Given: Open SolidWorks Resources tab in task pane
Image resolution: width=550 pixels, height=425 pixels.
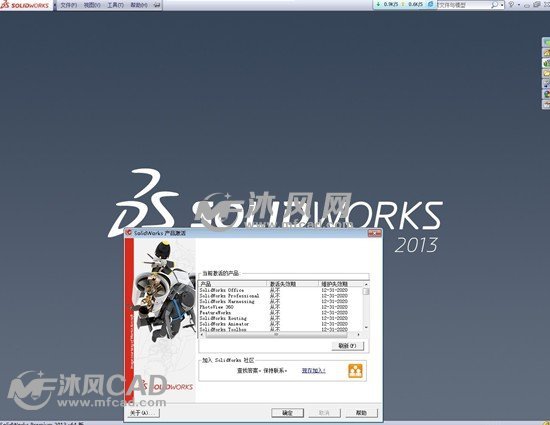Looking at the screenshot, I should coord(546,53).
